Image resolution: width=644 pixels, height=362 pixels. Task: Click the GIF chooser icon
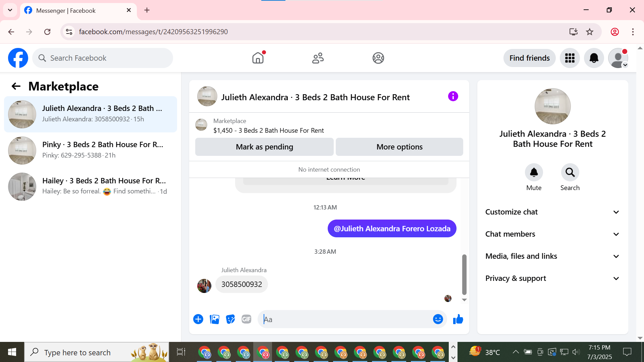(x=247, y=319)
